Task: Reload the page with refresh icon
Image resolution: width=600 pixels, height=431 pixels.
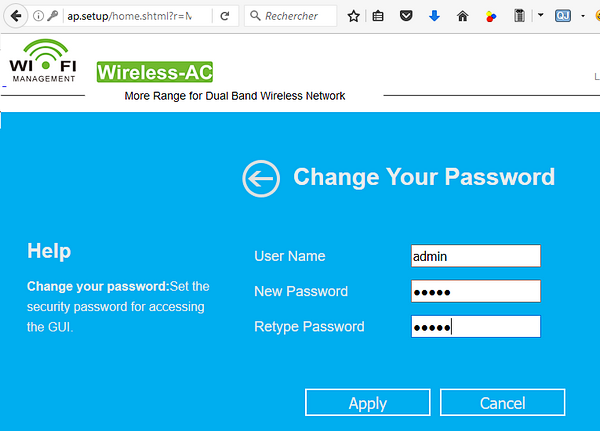Action: tap(225, 16)
